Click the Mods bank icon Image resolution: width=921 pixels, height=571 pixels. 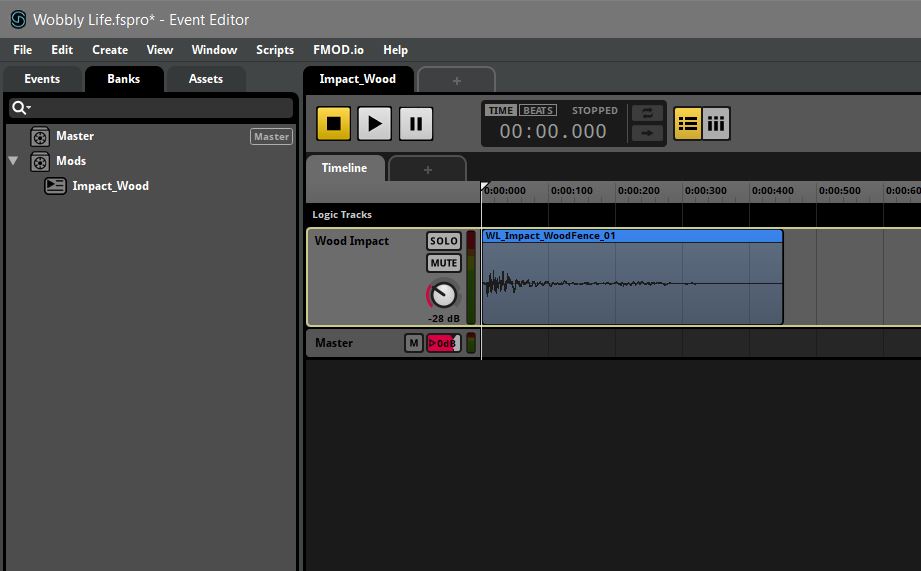(40, 161)
